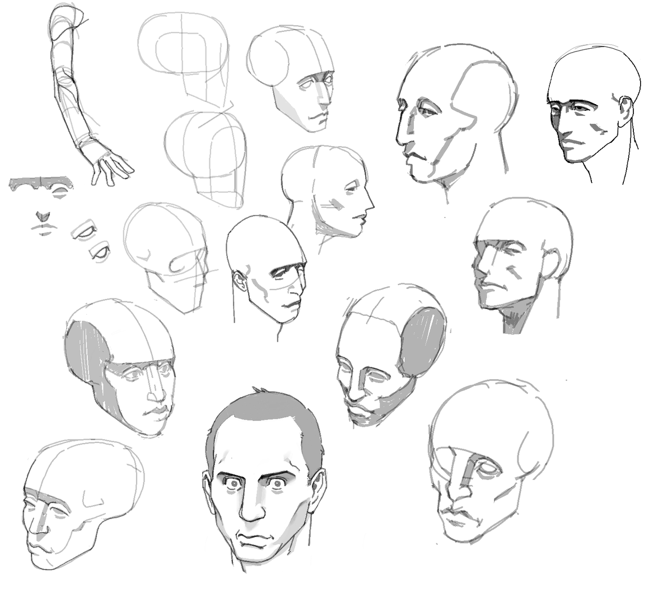Select the head with shaded neck

pyautogui.click(x=524, y=266)
